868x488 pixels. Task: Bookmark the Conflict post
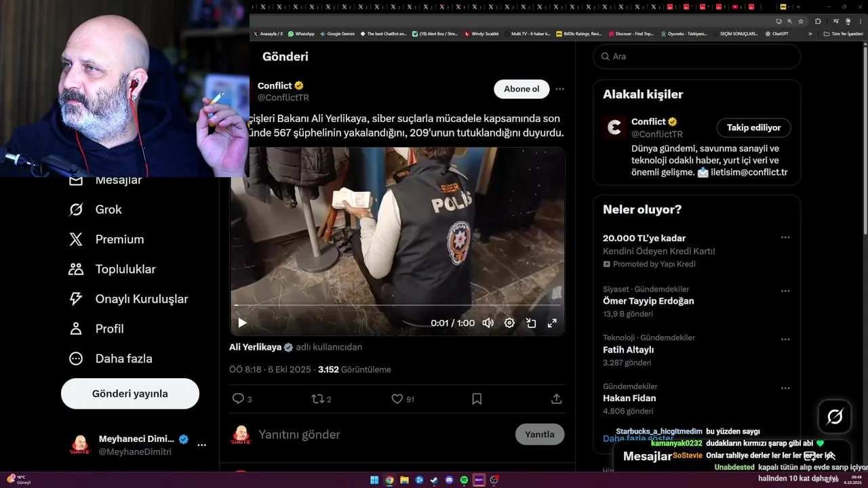coord(477,399)
